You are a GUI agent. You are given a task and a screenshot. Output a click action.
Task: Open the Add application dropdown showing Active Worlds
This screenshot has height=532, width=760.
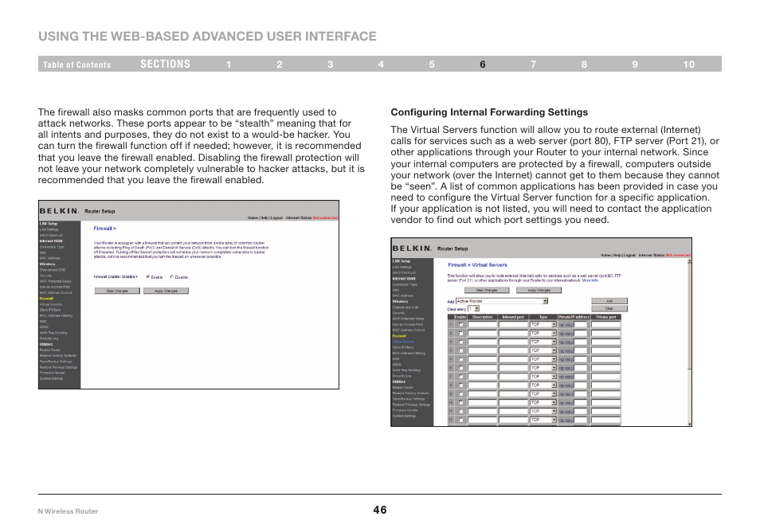[502, 301]
